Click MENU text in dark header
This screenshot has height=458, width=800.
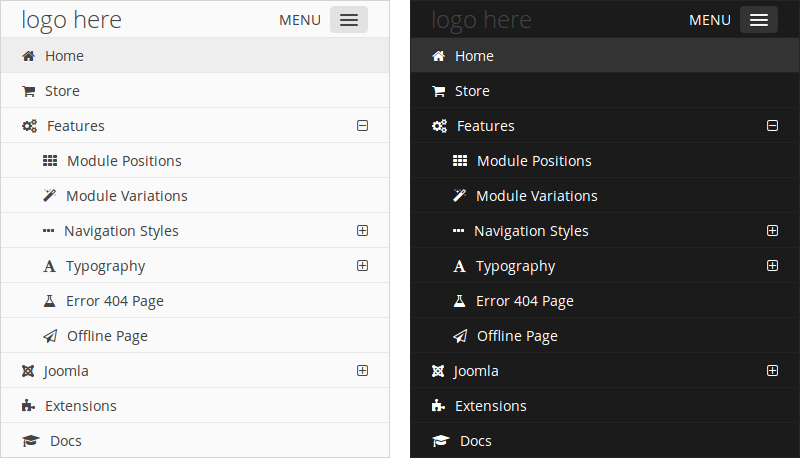[x=710, y=20]
